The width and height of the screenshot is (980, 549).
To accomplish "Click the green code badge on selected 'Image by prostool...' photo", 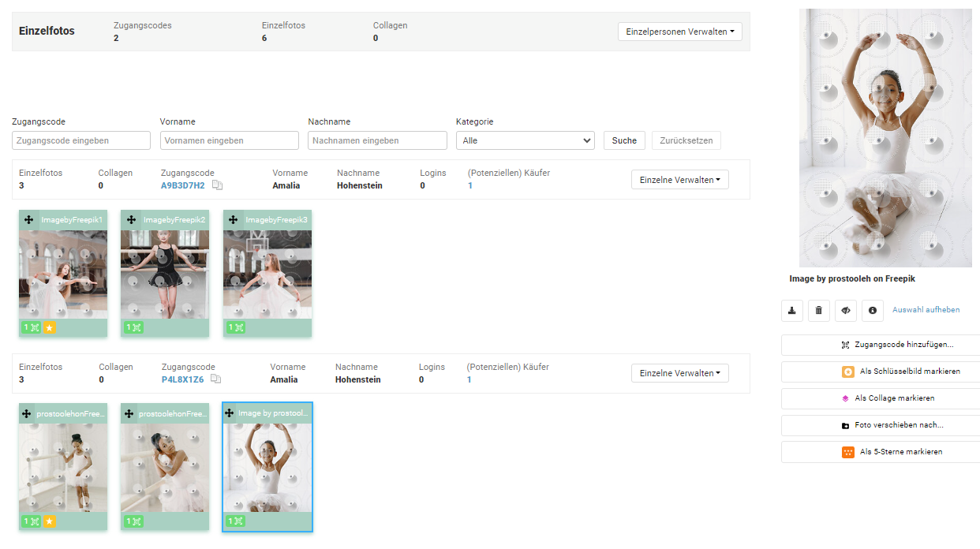I will point(236,521).
